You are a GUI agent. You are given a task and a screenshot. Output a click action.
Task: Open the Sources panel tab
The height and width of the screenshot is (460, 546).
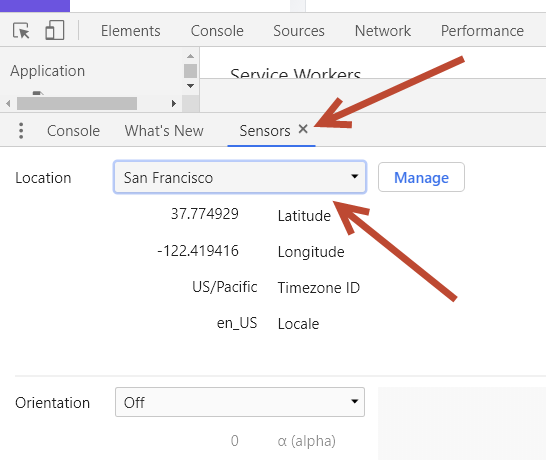[299, 31]
